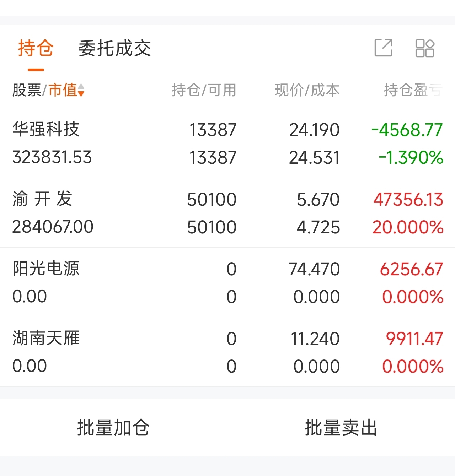
Task: Tap current price 24.190
Action: tap(314, 130)
